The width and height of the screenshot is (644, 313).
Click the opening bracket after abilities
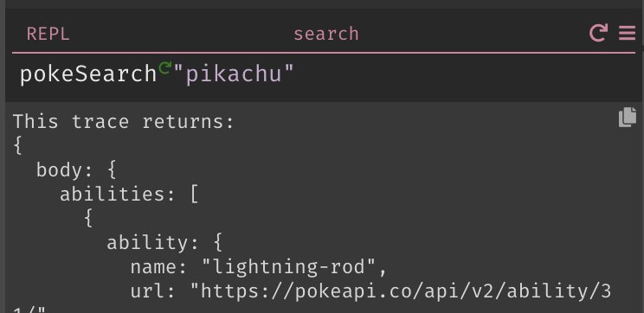click(x=195, y=195)
